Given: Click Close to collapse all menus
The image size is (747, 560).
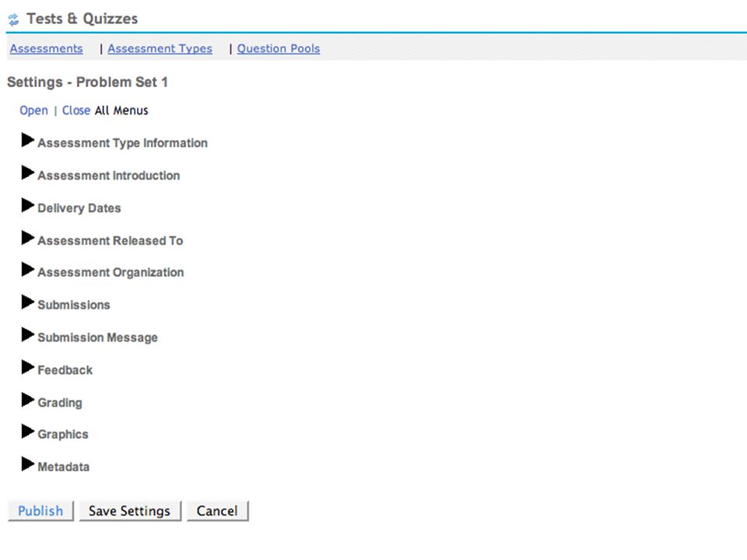Looking at the screenshot, I should 76,110.
